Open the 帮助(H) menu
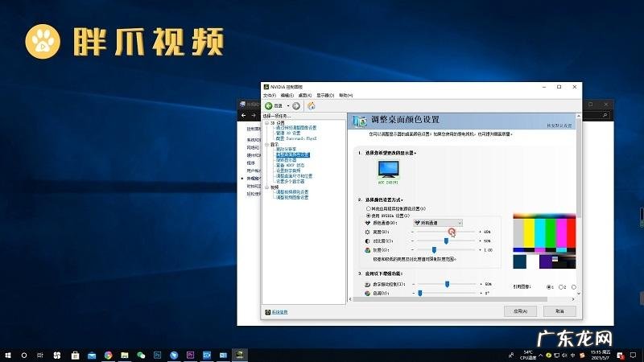This screenshot has width=644, height=362. pos(346,95)
